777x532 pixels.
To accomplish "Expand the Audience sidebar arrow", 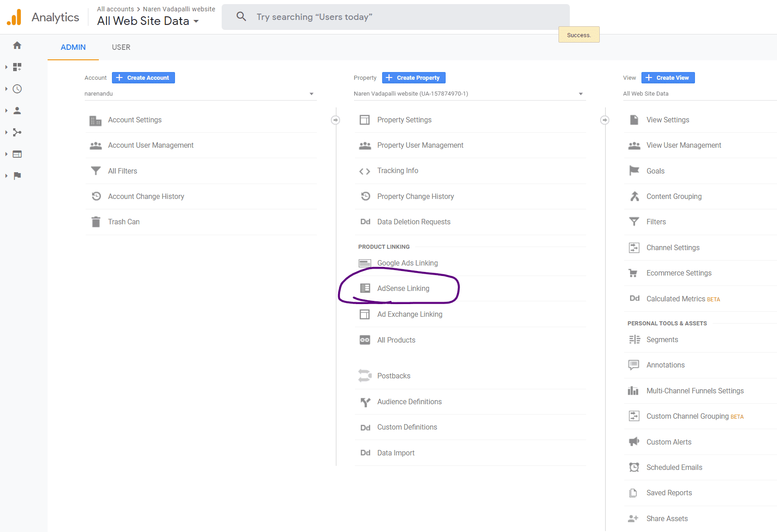I will pos(6,111).
